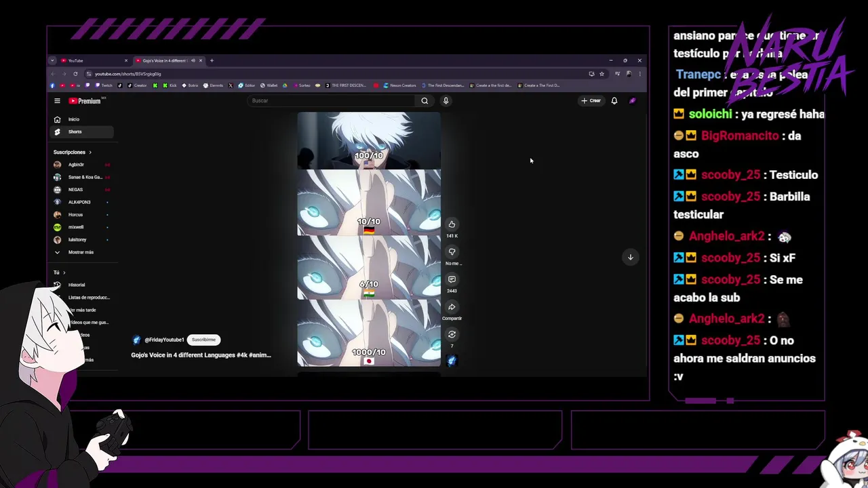868x488 pixels.
Task: Click the Short title Gojo's Voice text
Action: point(201,355)
